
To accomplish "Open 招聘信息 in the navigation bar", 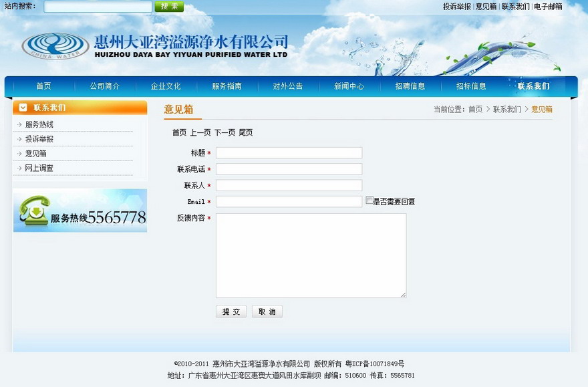I will [410, 86].
